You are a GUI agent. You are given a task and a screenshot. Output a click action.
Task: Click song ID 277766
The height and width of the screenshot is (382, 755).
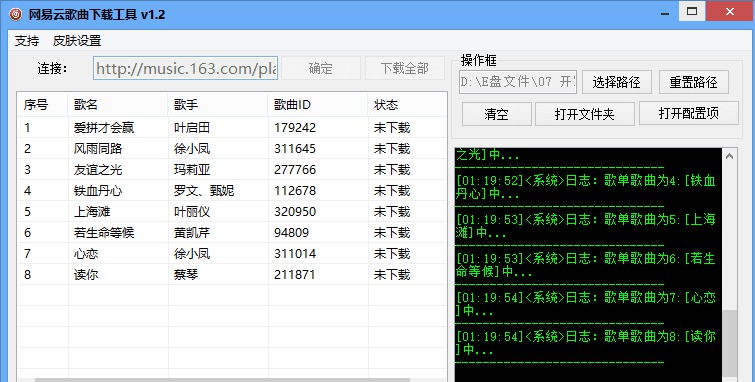tap(295, 170)
